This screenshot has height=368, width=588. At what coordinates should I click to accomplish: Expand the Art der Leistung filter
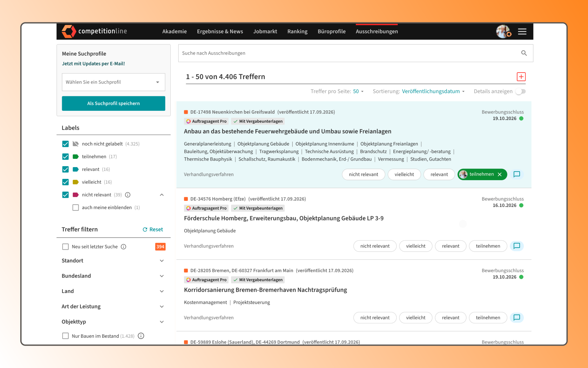click(x=113, y=306)
